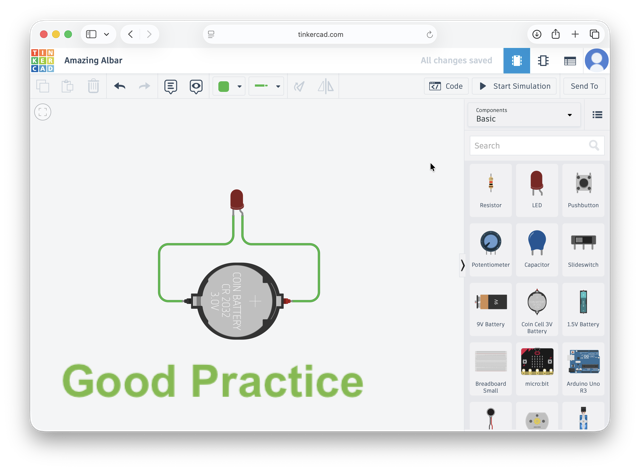Click the project name Amazing Albar
Viewport: 640px width, 471px height.
(93, 60)
